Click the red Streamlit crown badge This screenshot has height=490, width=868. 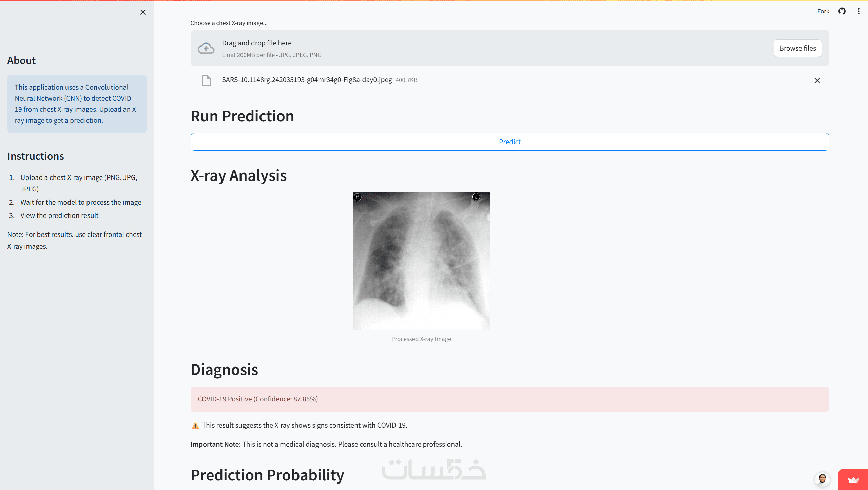(853, 480)
